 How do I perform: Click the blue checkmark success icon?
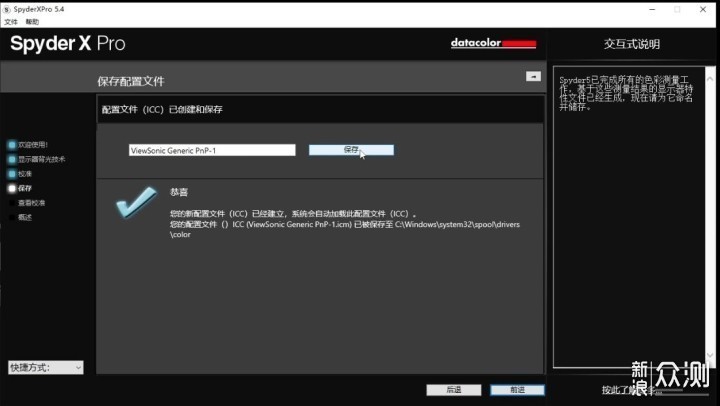[136, 202]
